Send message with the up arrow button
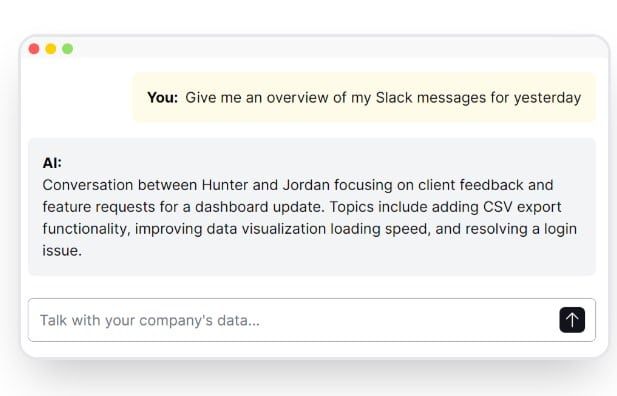The image size is (617, 396). [x=572, y=320]
